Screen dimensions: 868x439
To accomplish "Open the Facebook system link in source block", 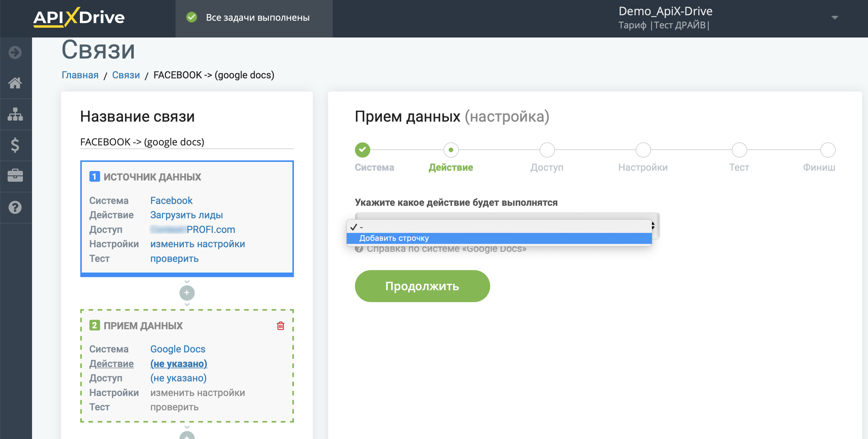I will click(x=171, y=200).
